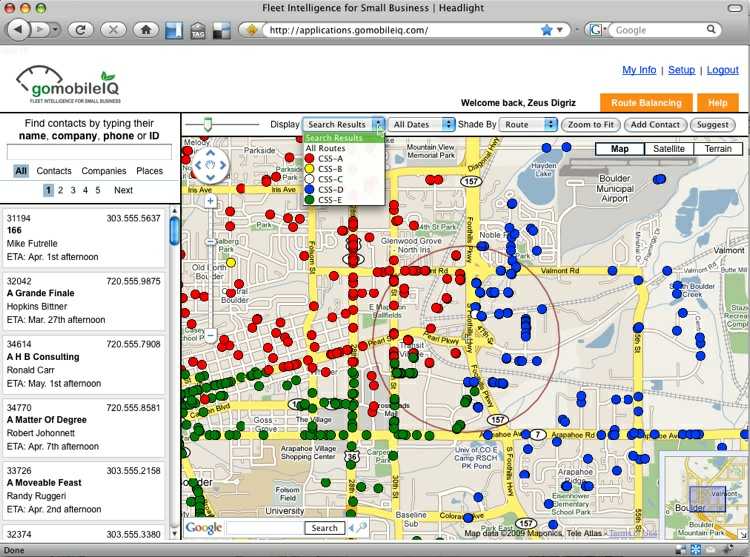Click the Route Balancing button
The height and width of the screenshot is (557, 750).
(646, 103)
